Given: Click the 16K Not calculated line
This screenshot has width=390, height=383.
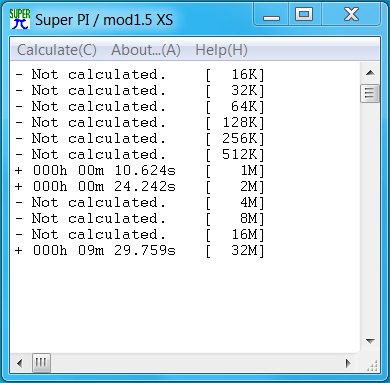Looking at the screenshot, I should (x=140, y=75).
